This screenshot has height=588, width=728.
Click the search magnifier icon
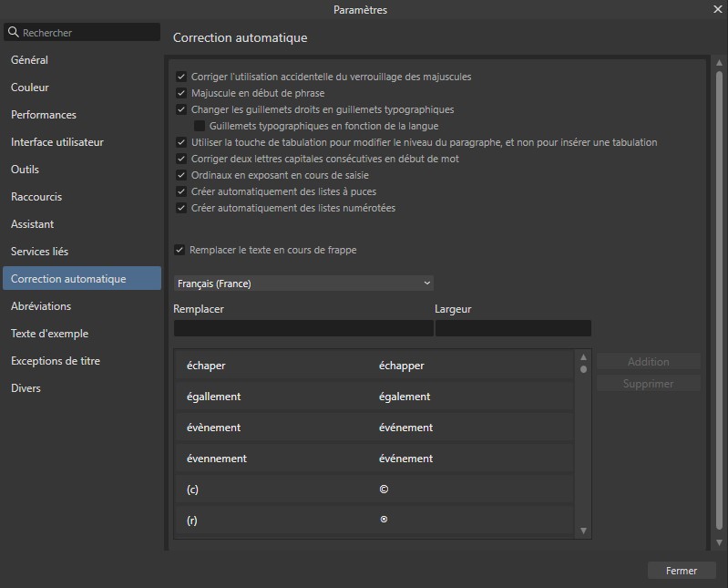[13, 33]
